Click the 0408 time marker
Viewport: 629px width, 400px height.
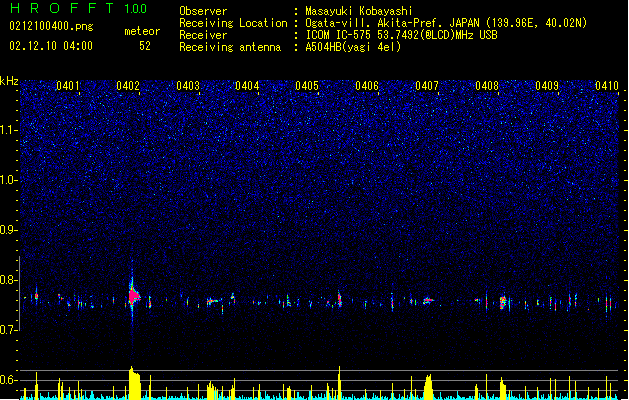[487, 85]
